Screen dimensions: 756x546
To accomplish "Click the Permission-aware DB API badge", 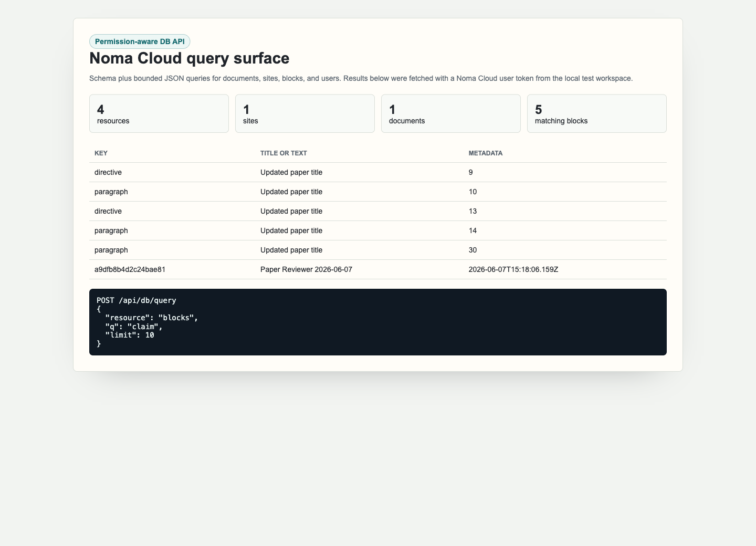I will click(140, 41).
